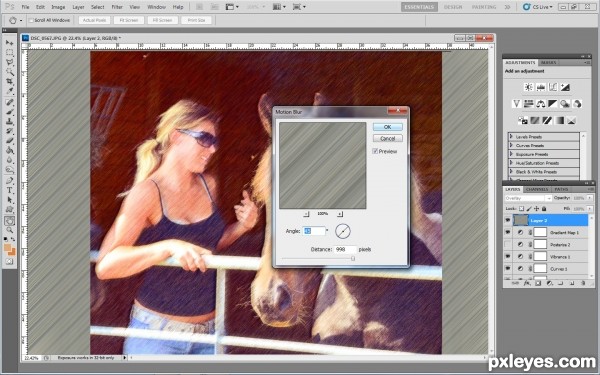Open the CS Live dropdown

538,7
